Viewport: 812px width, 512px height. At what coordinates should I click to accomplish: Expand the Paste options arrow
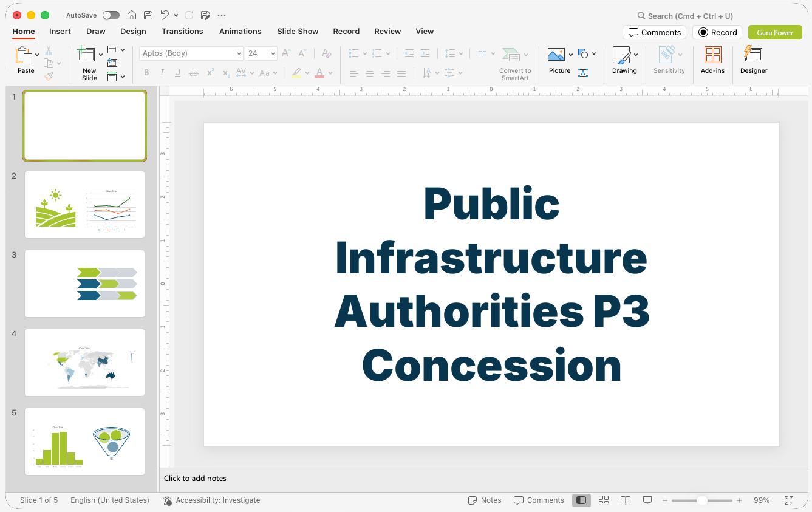[37, 55]
